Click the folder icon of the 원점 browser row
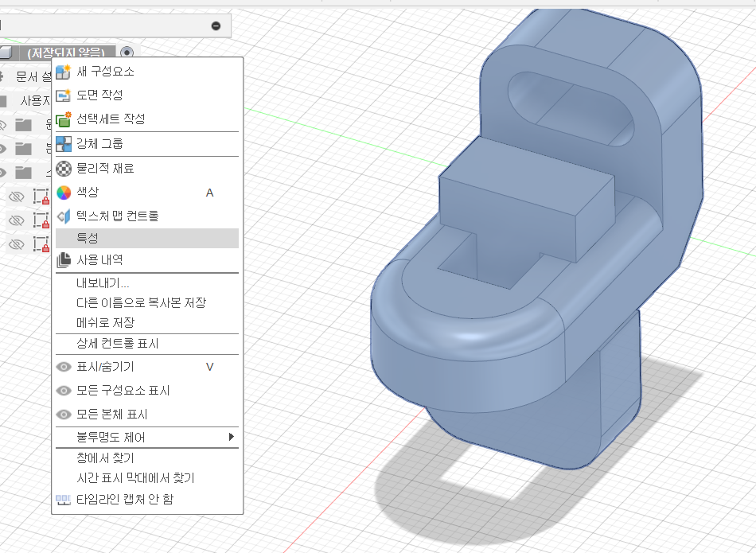 coord(23,125)
